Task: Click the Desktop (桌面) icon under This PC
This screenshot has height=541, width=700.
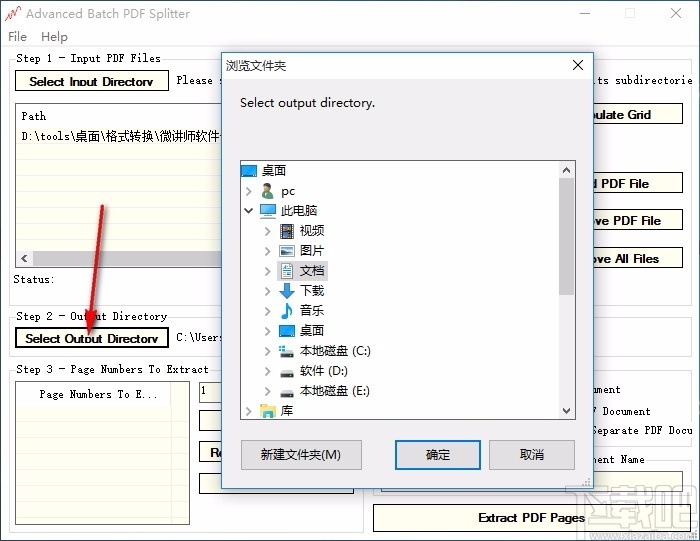Action: pos(287,331)
